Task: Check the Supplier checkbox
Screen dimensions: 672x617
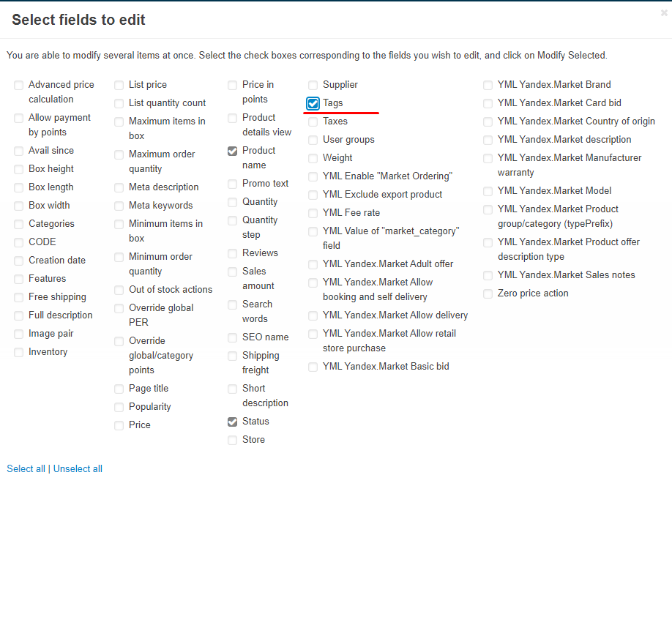Action: coord(313,85)
